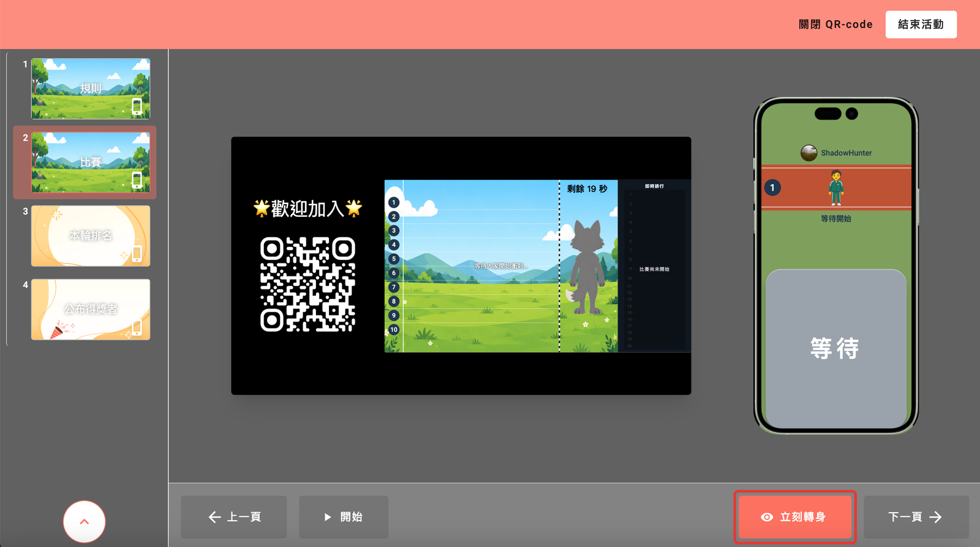Select slide 2 比賽 thumbnail

[91, 162]
